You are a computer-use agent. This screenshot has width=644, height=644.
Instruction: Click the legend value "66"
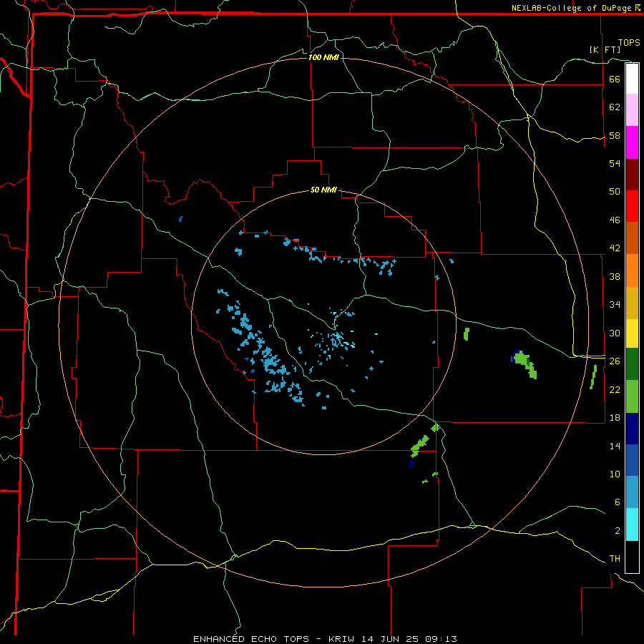(x=615, y=79)
